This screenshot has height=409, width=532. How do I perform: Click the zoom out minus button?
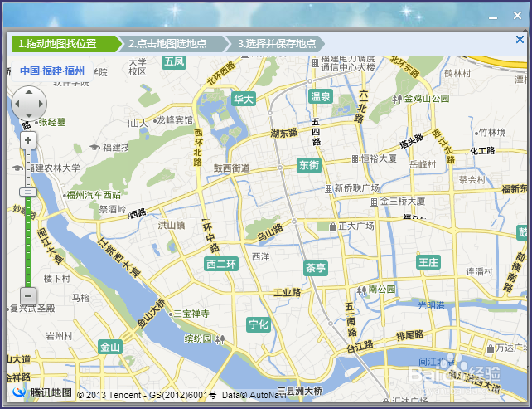click(x=28, y=296)
